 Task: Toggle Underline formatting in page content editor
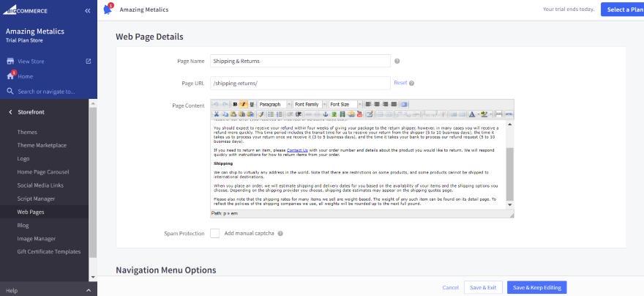[x=252, y=105]
